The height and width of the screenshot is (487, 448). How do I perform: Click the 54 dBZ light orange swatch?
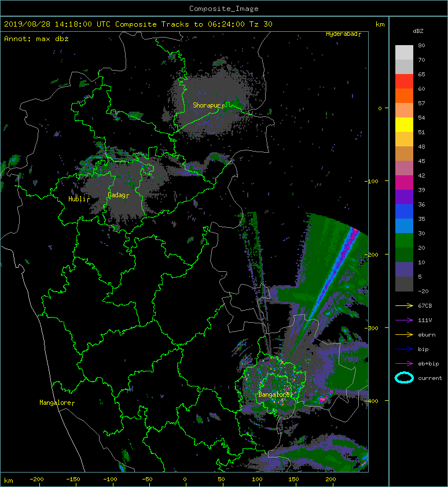pyautogui.click(x=404, y=110)
